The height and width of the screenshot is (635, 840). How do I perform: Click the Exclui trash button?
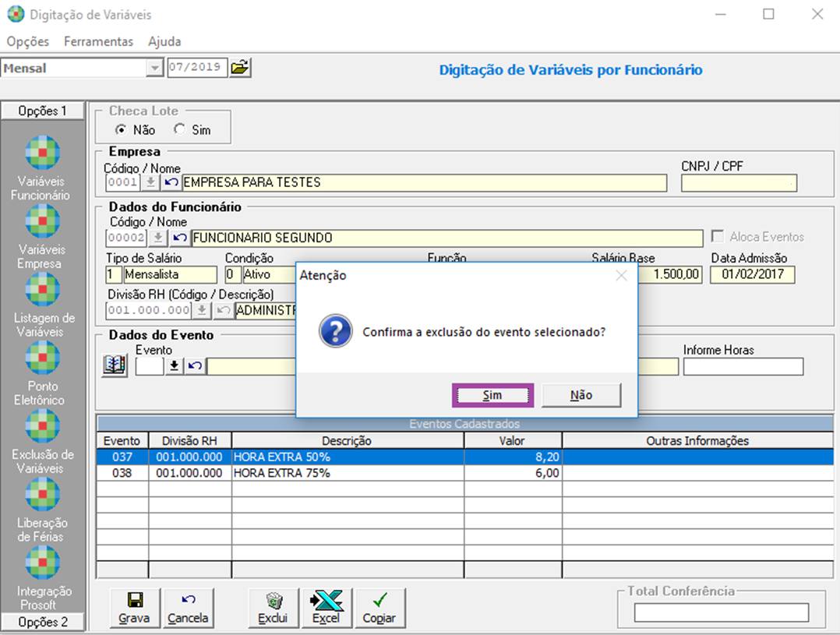point(274,609)
